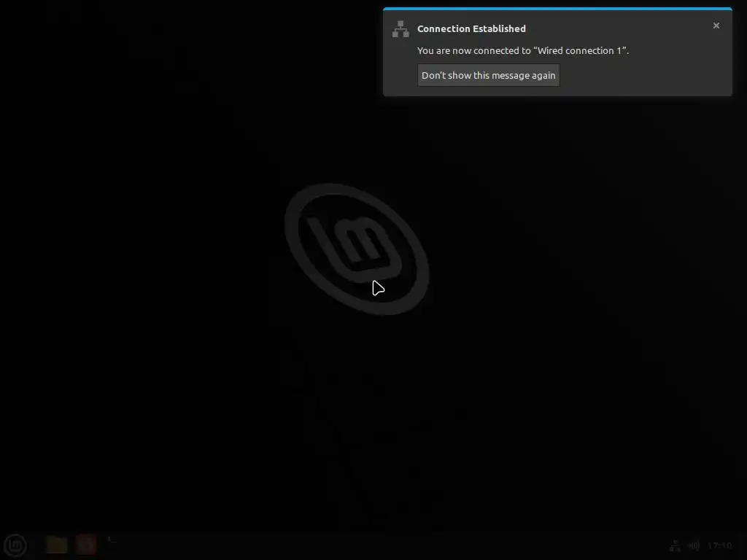The image size is (747, 560).
Task: Open the calendar from the 17:10 clock
Action: (x=720, y=545)
